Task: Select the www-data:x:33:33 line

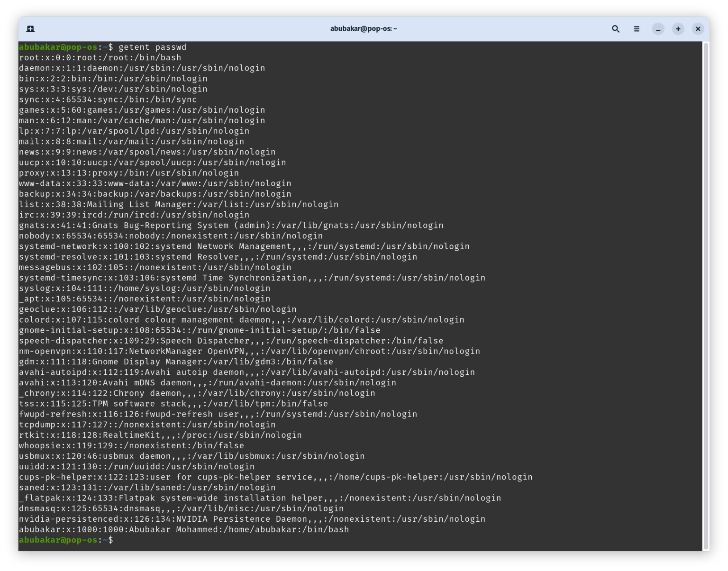Action: coord(155,183)
